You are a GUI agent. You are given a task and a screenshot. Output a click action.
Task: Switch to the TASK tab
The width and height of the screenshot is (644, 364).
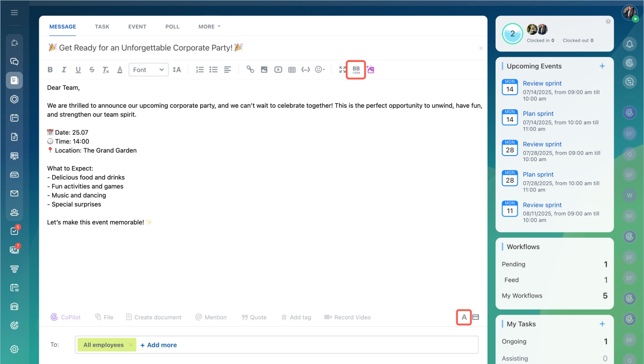[102, 27]
